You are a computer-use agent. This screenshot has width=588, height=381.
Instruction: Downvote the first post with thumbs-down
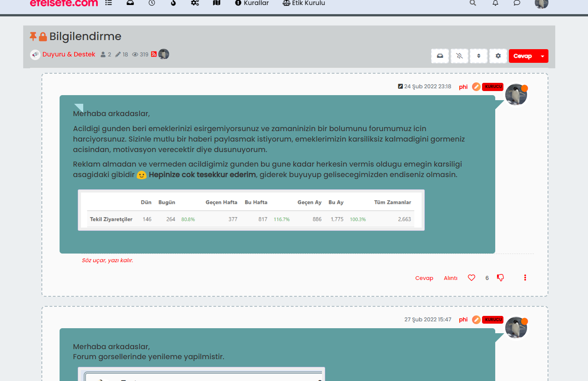pos(500,278)
